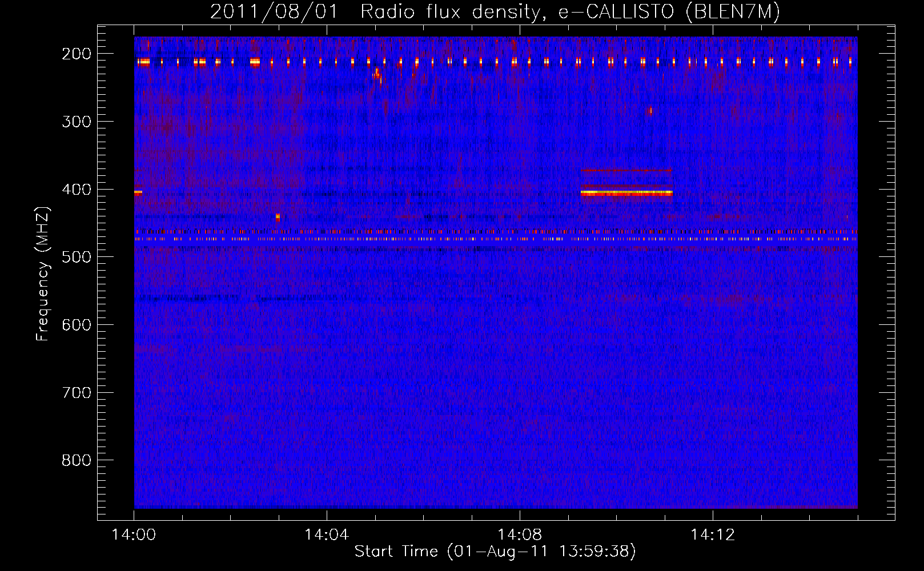Screen dimensions: 924x571
Task: Click the 'Start Time (01-Aug-11 13:59:38)' label
Action: click(x=495, y=552)
